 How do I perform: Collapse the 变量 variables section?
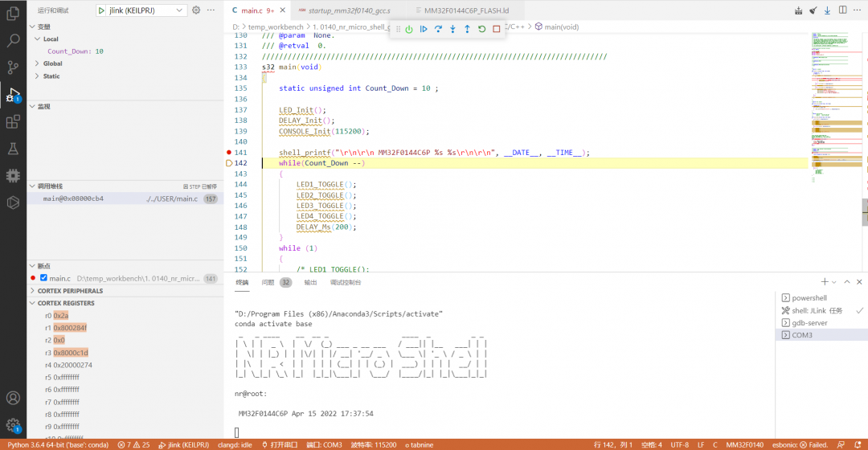click(x=32, y=27)
